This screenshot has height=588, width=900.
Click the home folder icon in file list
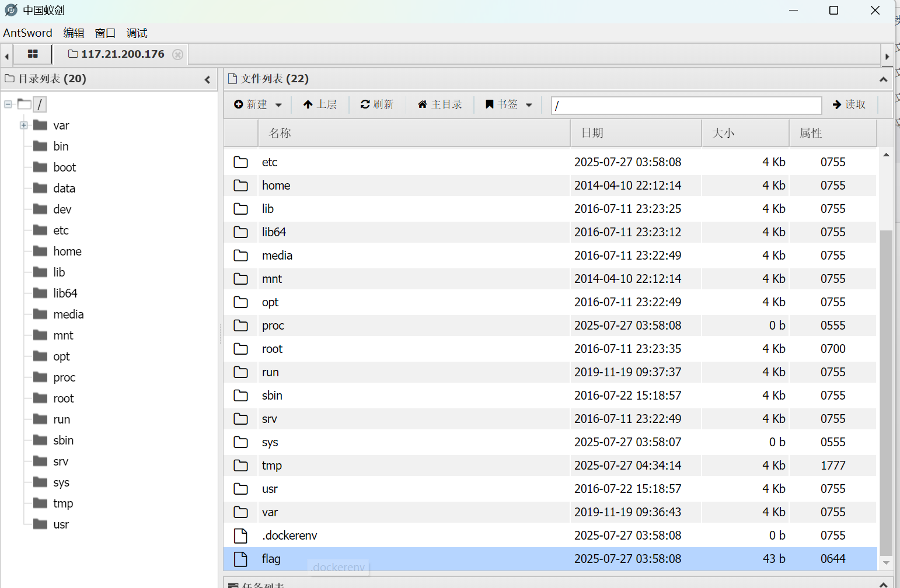[240, 185]
